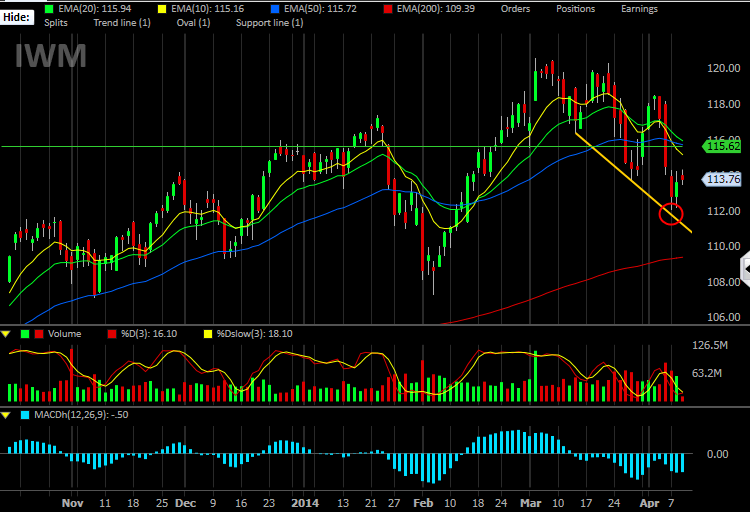The height and width of the screenshot is (512, 750).
Task: Hide Positions on the chart
Action: tap(575, 9)
